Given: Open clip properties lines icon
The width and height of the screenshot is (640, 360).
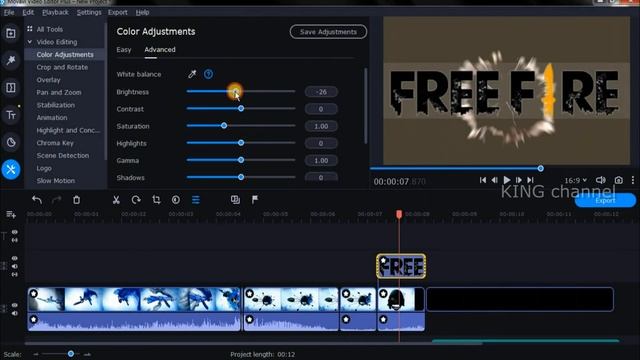Looking at the screenshot, I should 196,200.
